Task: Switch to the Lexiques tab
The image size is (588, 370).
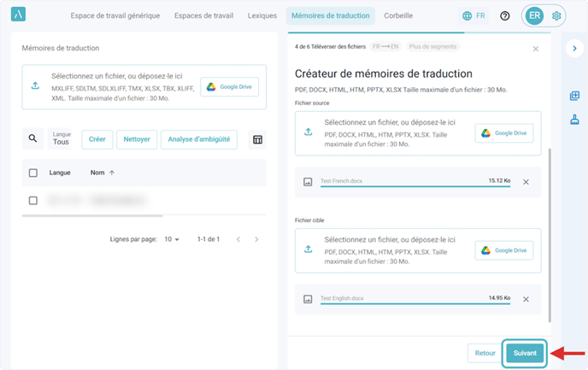Action: click(x=262, y=15)
